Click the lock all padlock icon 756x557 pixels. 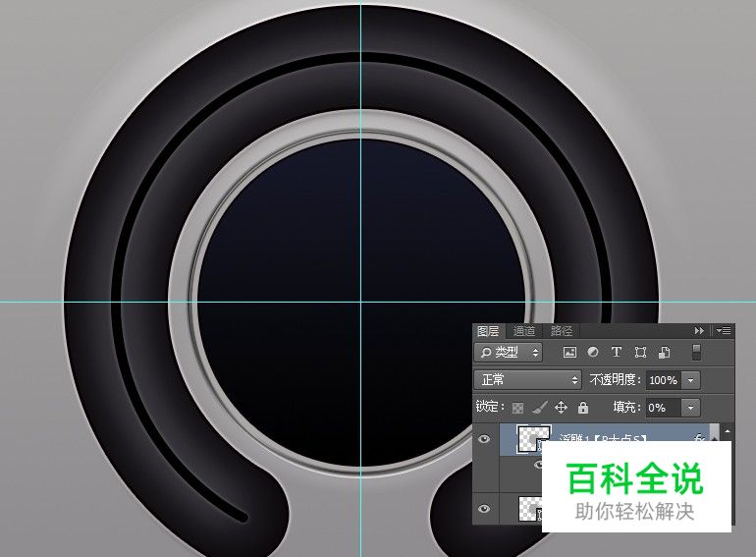(583, 407)
